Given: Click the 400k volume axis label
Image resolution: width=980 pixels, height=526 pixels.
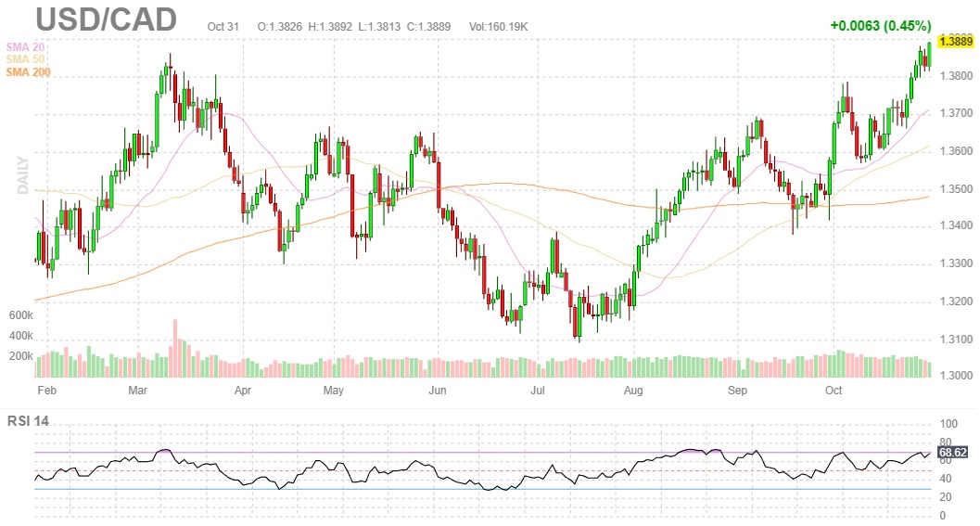Looking at the screenshot, I should point(20,336).
